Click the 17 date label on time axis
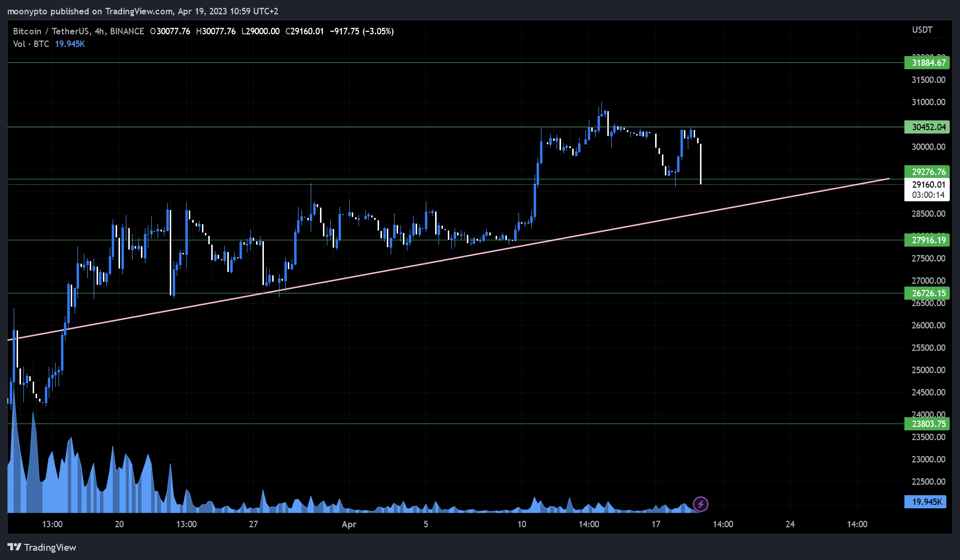Screen dimensions: 960x560 point(656,524)
